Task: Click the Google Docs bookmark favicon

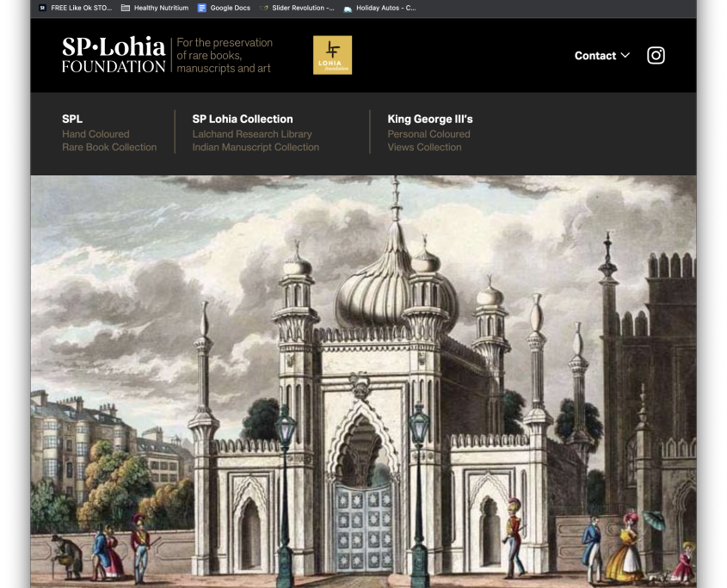Action: 201,8
